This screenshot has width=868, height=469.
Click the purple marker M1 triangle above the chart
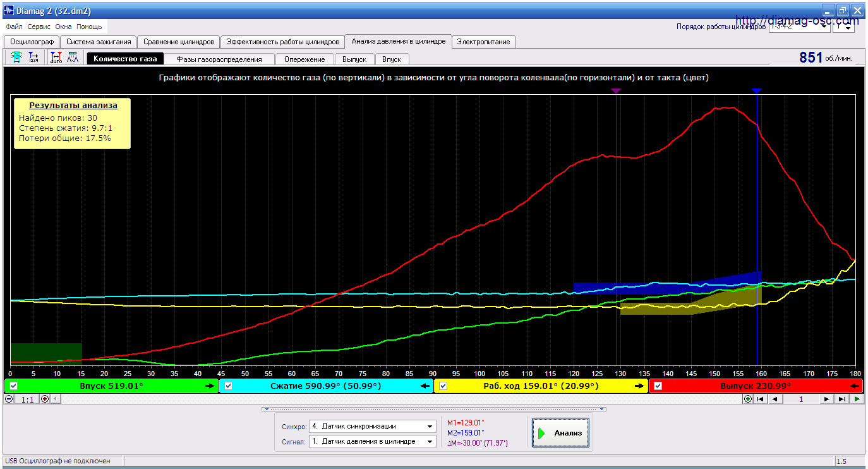617,91
